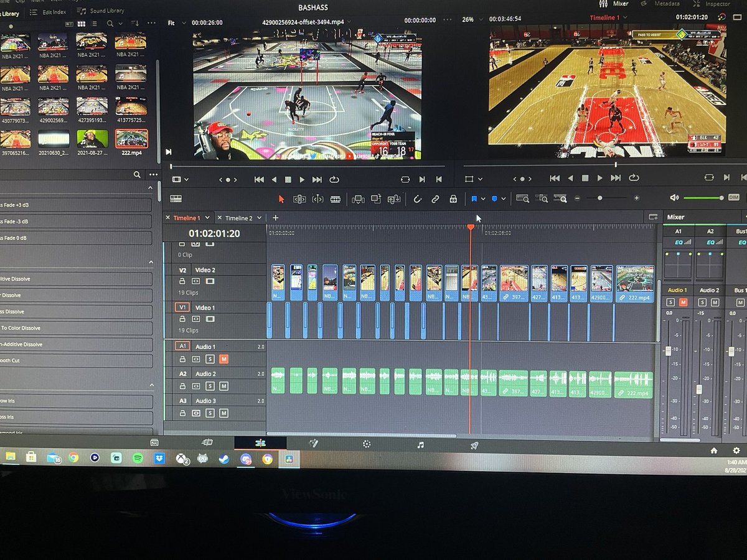Toggle Linked Selection chain icon
This screenshot has height=560, width=747.
(x=435, y=199)
